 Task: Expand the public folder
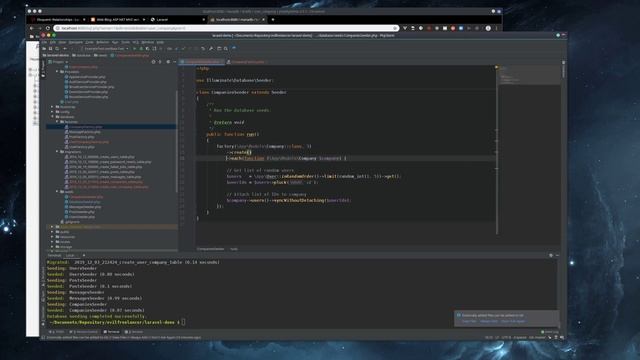(x=52, y=231)
